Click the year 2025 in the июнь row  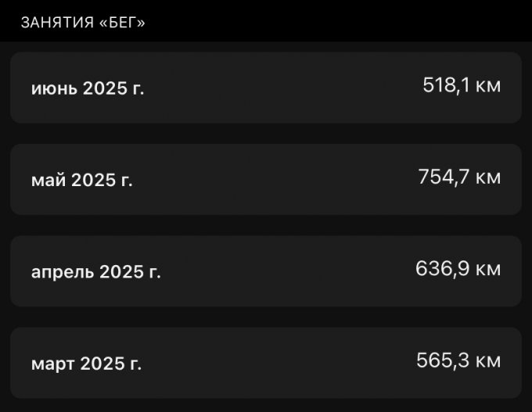point(105,88)
